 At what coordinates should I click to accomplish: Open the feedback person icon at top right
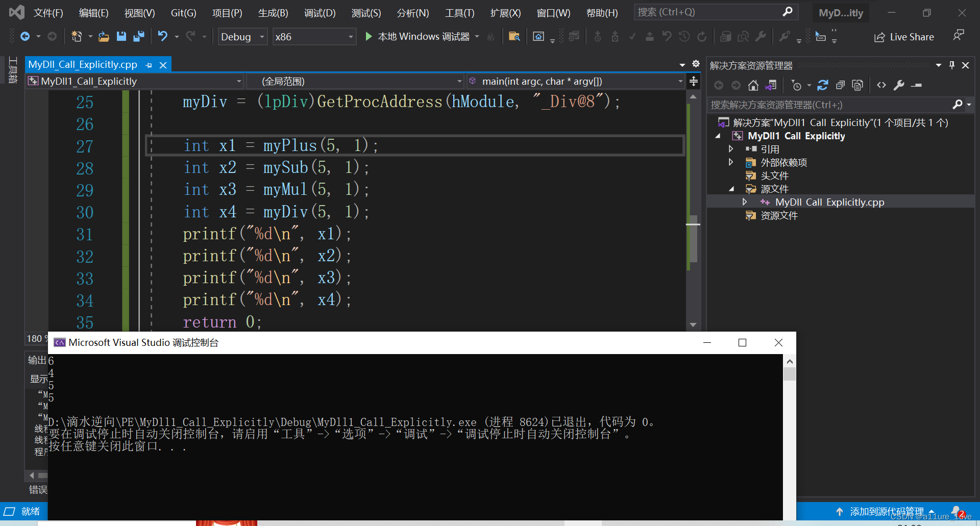coord(959,35)
